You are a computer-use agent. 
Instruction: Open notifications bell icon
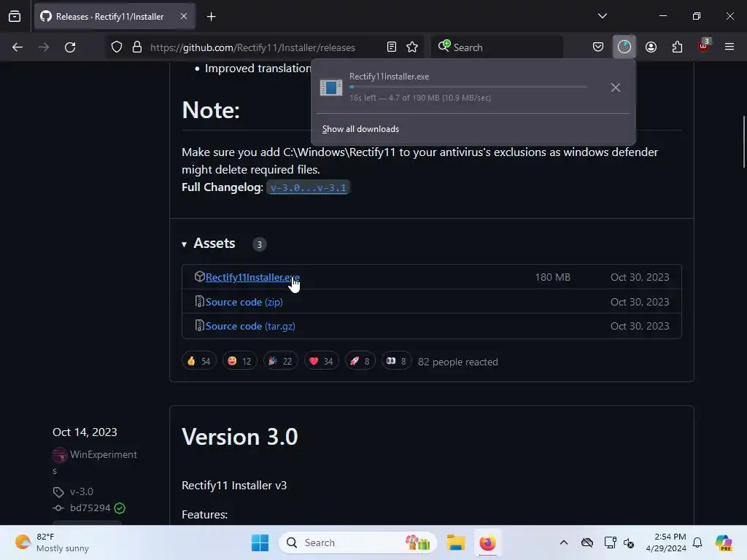click(x=697, y=542)
